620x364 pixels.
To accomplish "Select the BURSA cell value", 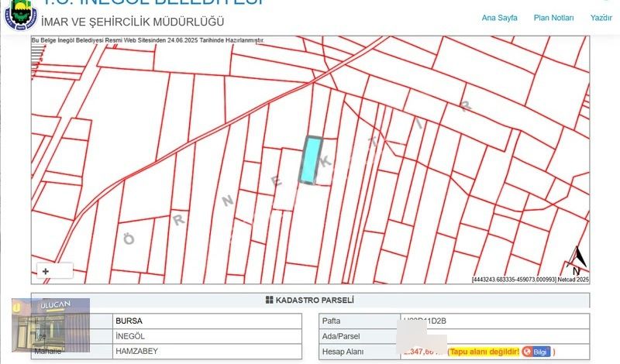I will [129, 321].
